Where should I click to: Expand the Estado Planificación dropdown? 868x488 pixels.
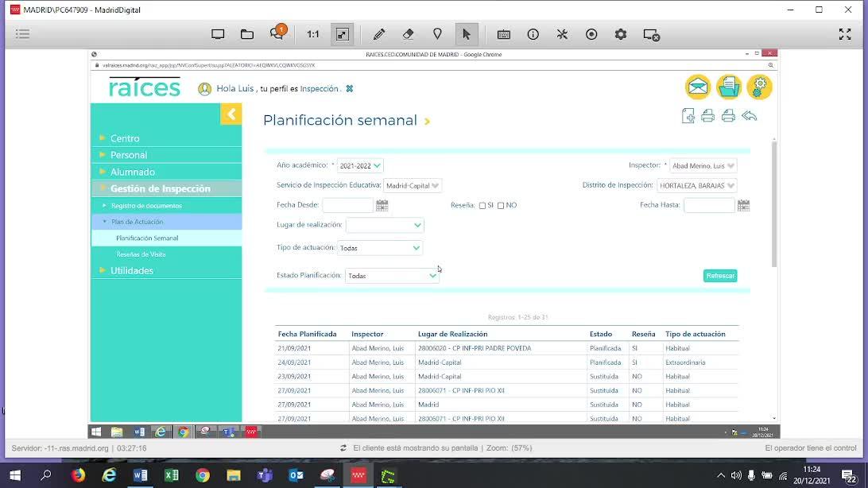tap(392, 276)
